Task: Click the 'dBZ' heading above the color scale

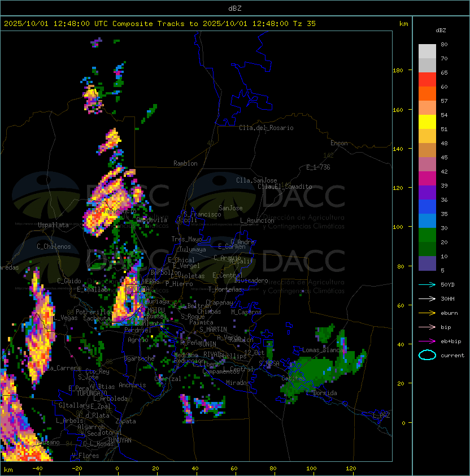Action: 441,31
